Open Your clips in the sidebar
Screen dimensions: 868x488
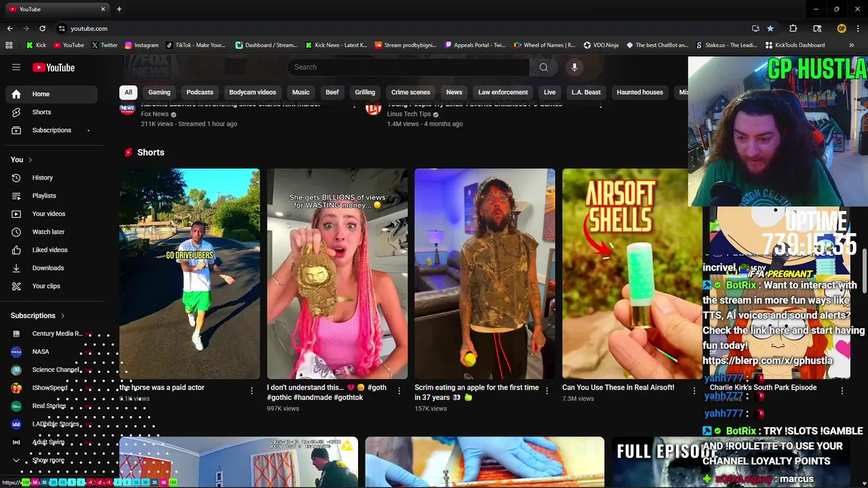click(x=52, y=286)
